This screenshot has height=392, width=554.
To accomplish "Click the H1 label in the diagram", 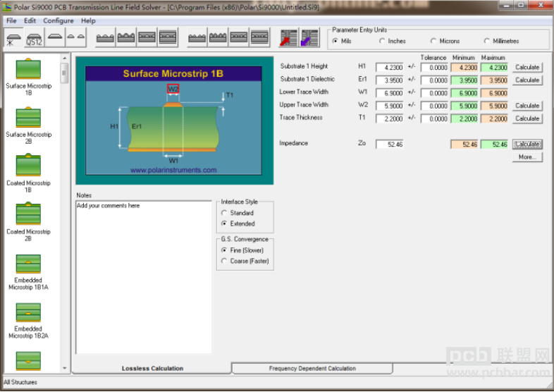I will pyautogui.click(x=114, y=126).
